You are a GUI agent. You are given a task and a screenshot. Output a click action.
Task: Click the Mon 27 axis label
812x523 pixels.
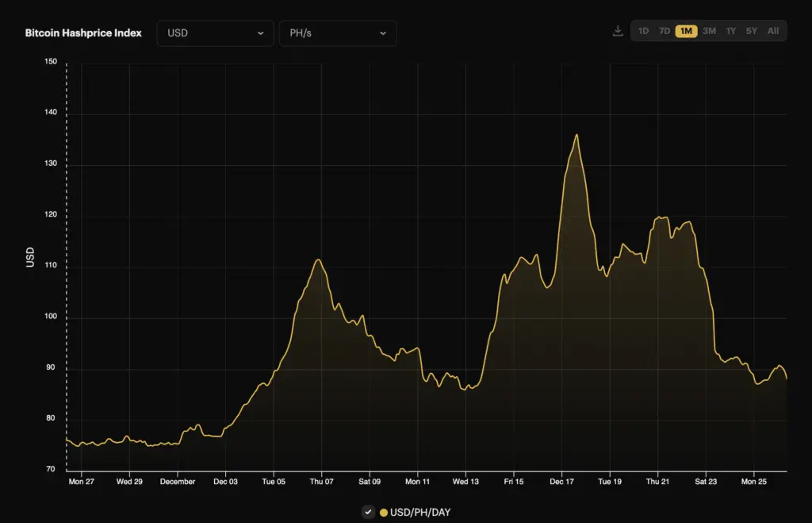coord(82,481)
